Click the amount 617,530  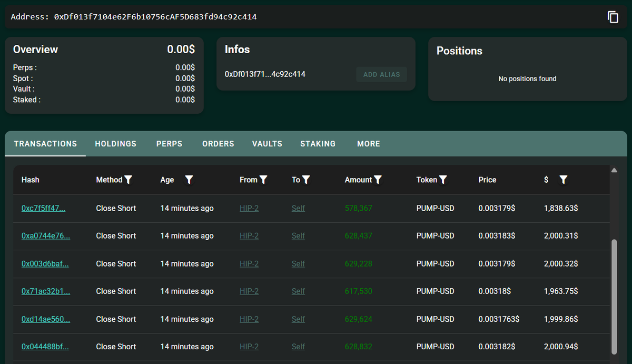tap(358, 291)
